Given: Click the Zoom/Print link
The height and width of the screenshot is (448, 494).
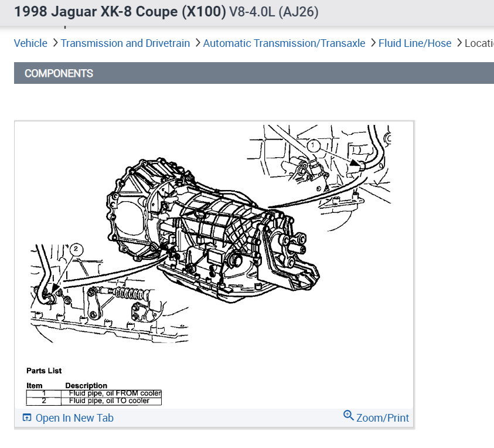Looking at the screenshot, I should [x=383, y=418].
